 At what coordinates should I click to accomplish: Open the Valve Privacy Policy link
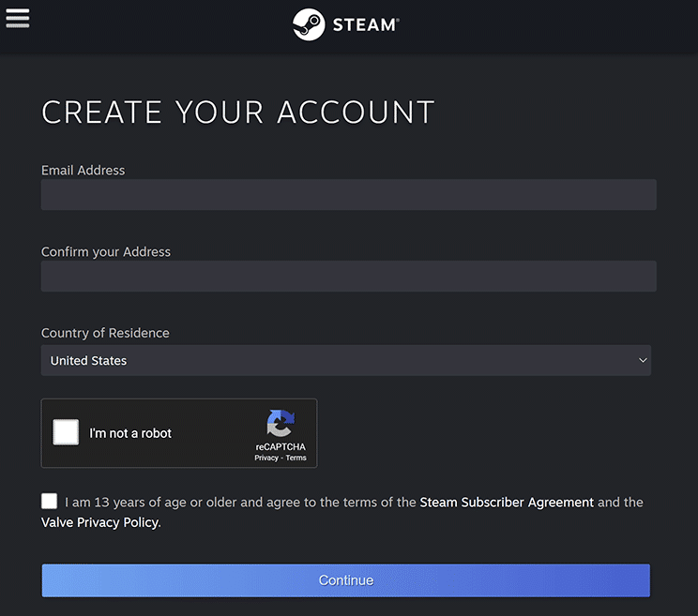click(x=99, y=523)
